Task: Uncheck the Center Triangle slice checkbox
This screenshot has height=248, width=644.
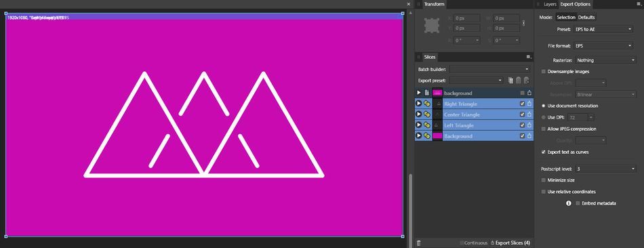Action: 522,115
